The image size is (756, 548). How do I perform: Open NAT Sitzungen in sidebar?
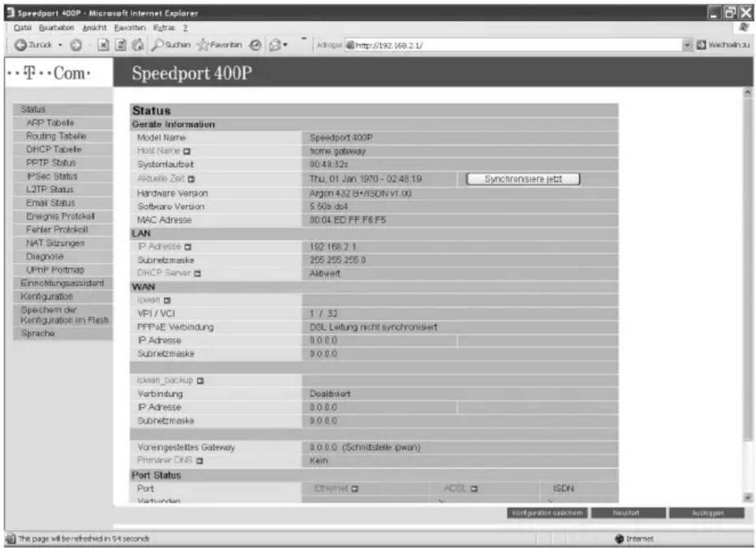[62, 243]
